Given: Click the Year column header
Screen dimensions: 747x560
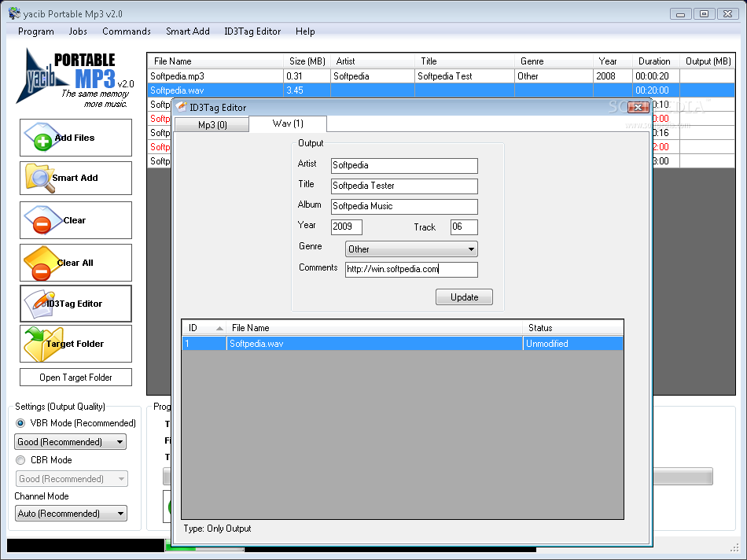Looking at the screenshot, I should click(613, 61).
